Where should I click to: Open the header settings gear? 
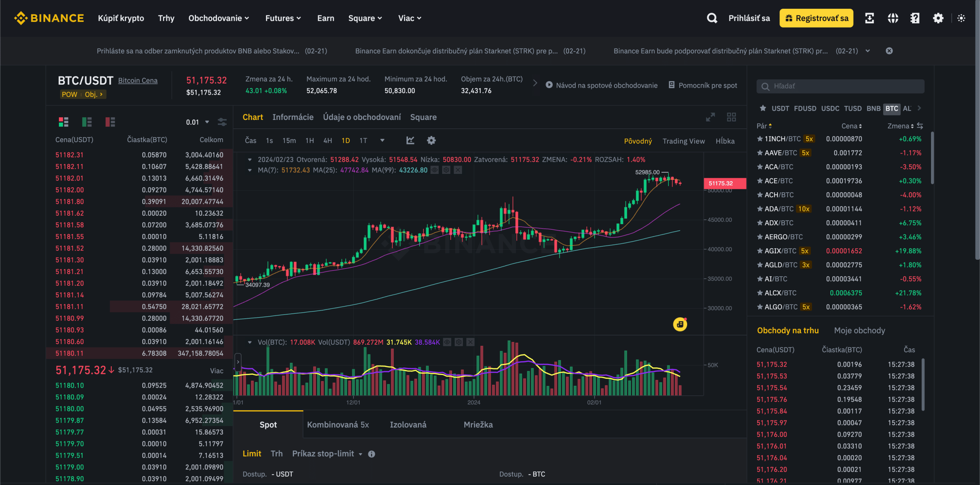point(938,18)
